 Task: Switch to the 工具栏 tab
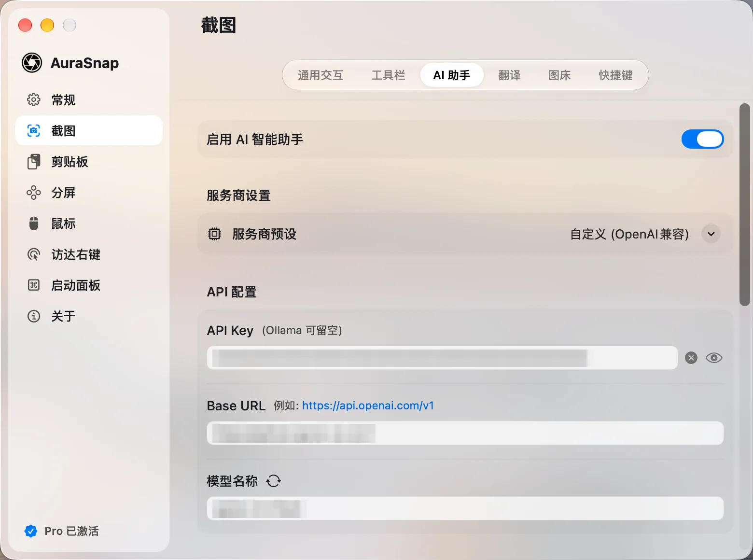(388, 75)
